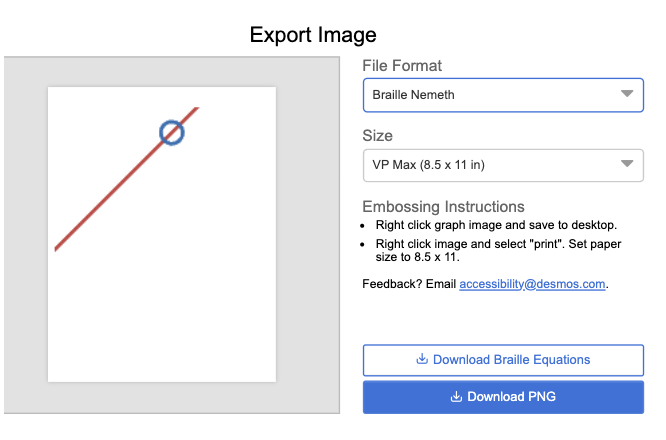Open the VP Max size selector

pyautogui.click(x=490, y=164)
